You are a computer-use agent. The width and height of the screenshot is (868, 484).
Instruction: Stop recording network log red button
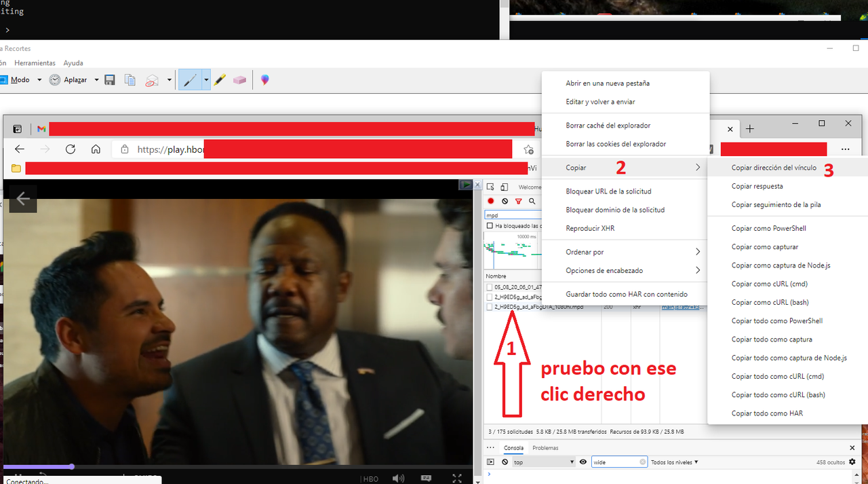click(491, 202)
